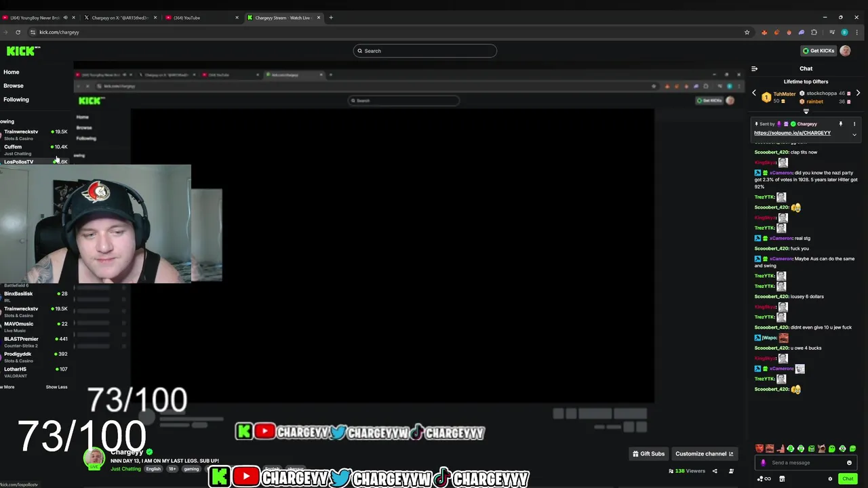Show next top gifters with right chevron

click(x=858, y=94)
